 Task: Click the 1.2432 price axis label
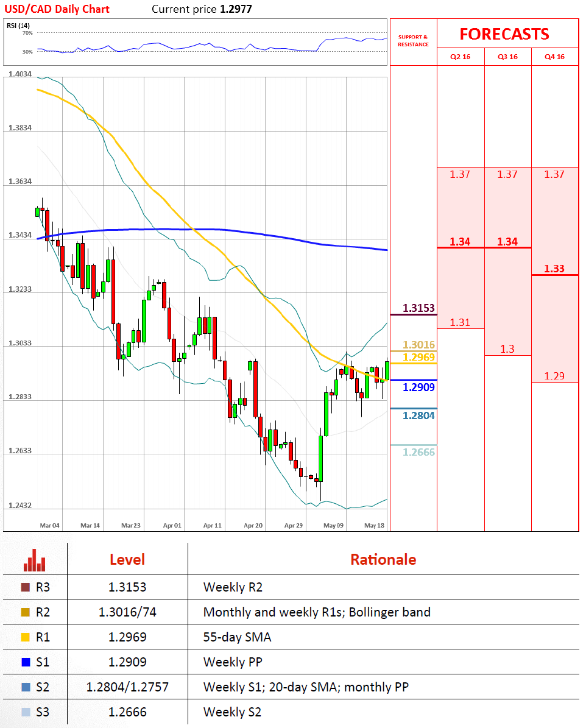(x=20, y=506)
